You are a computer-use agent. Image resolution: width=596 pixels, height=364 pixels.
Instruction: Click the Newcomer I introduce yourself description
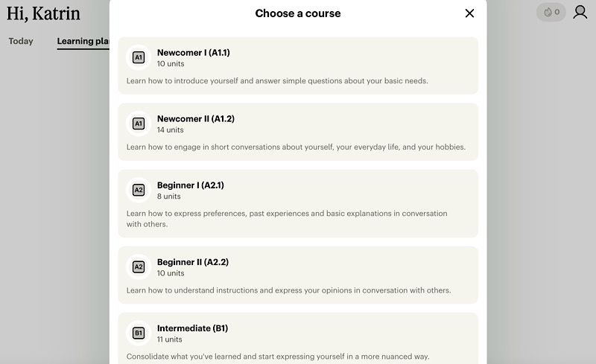tap(277, 80)
